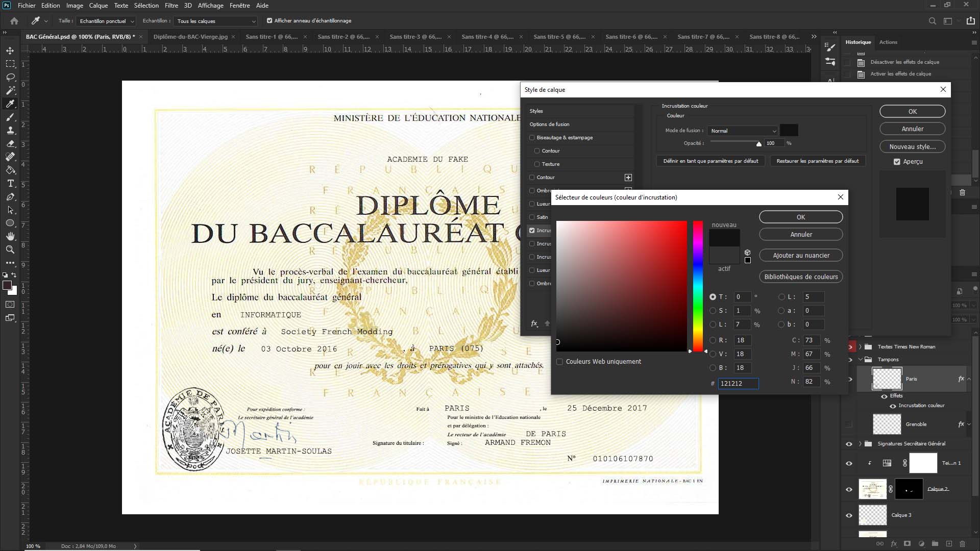Screen dimensions: 980x551
Task: Select the Horizontal Type tool
Action: click(10, 183)
